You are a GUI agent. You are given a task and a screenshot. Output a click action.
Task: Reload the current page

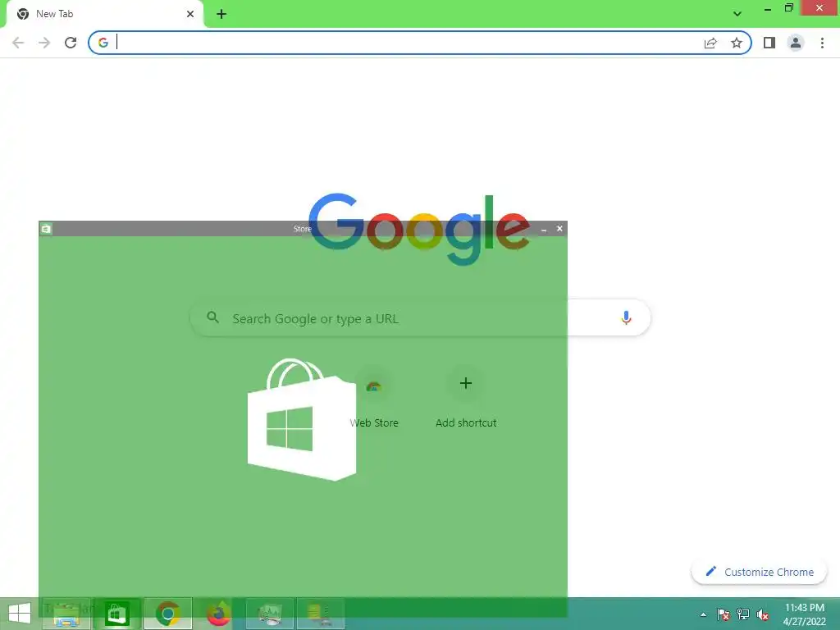pos(71,43)
